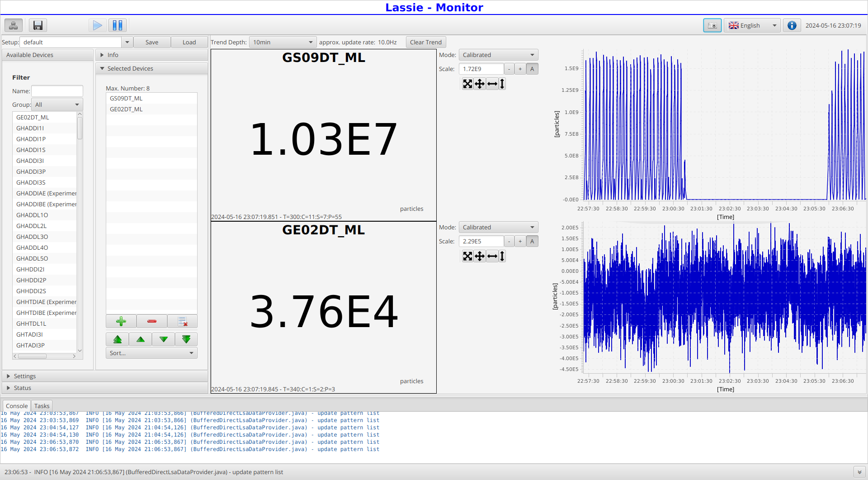Collapse the Selected Devices section
This screenshot has width=868, height=480.
coord(151,68)
